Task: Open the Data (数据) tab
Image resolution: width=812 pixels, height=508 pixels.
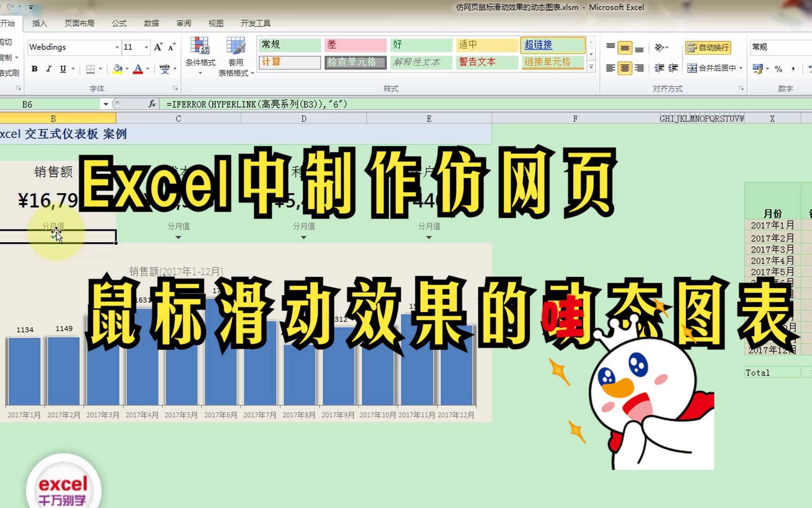Action: tap(151, 23)
